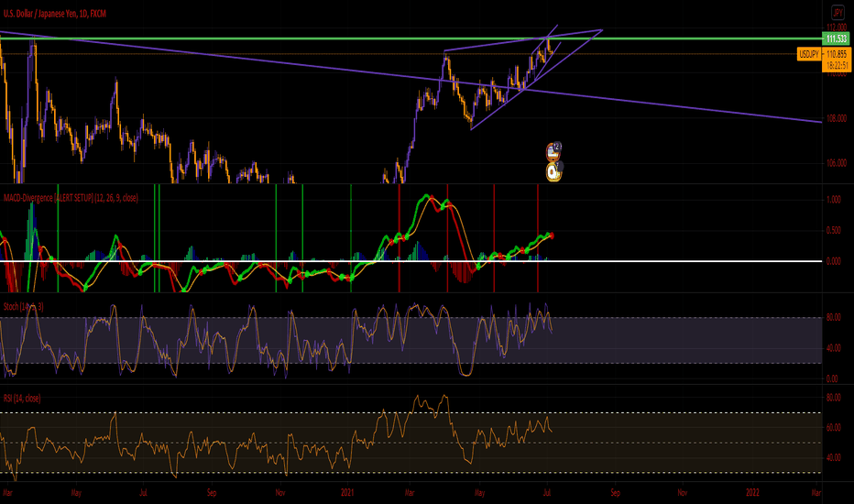854x504 pixels.
Task: Select the white zero line in MACD pane
Action: click(x=411, y=261)
